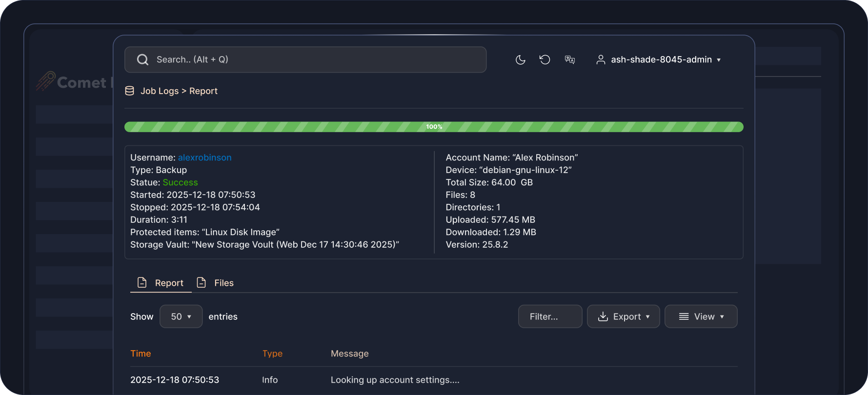
Task: Open the View dropdown button
Action: click(x=701, y=316)
